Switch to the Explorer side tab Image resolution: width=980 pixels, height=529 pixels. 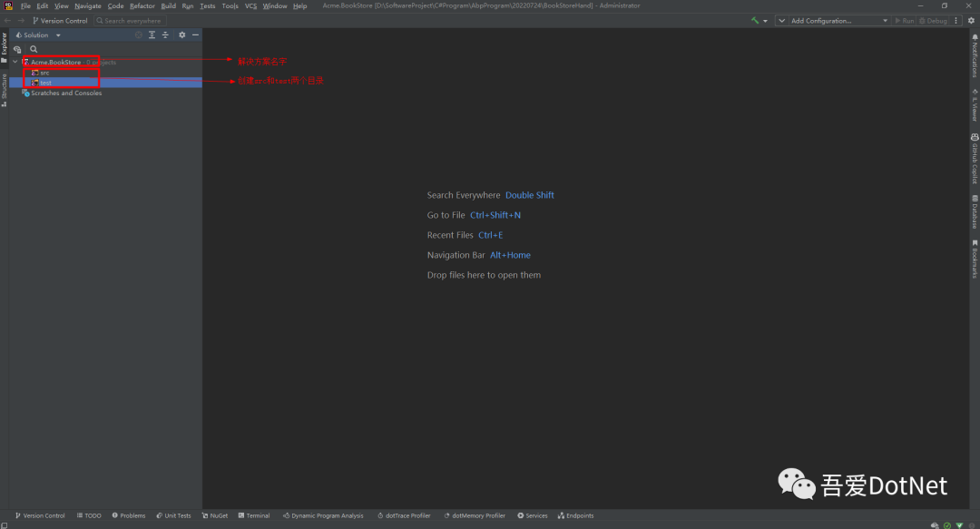(x=5, y=47)
